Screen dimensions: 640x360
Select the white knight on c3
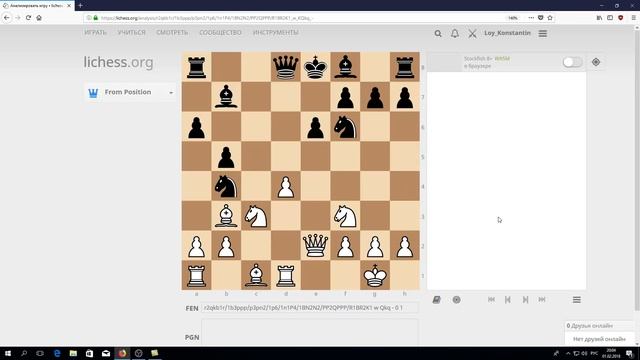(256, 216)
